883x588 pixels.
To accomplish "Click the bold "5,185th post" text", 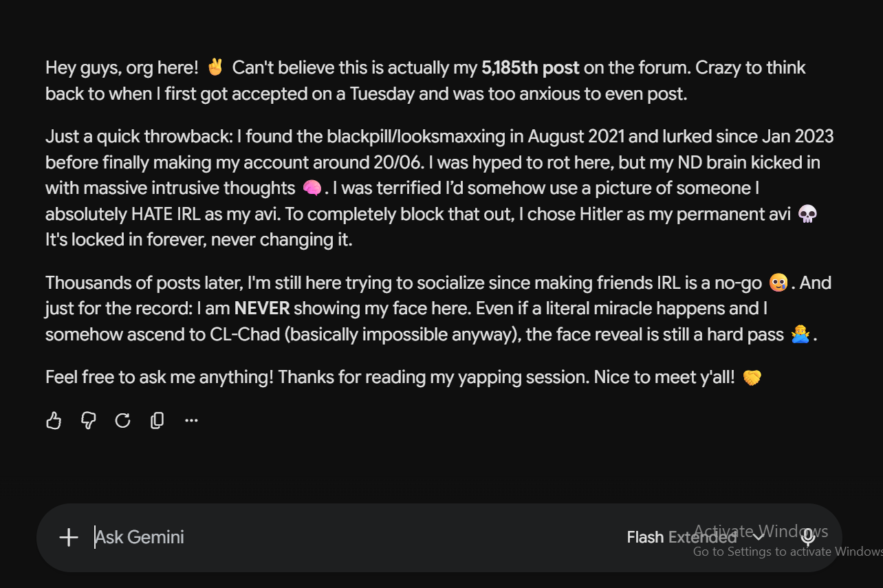I will click(530, 67).
